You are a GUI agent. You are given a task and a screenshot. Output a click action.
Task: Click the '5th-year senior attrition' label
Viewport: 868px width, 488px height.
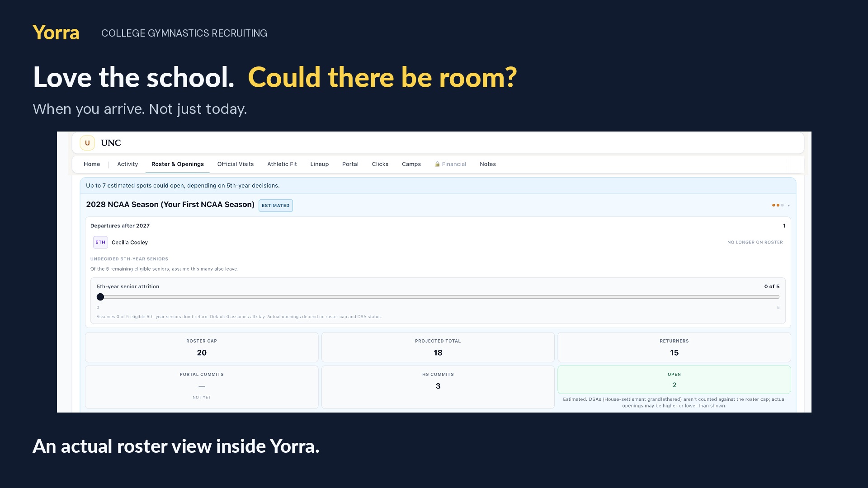tap(128, 286)
